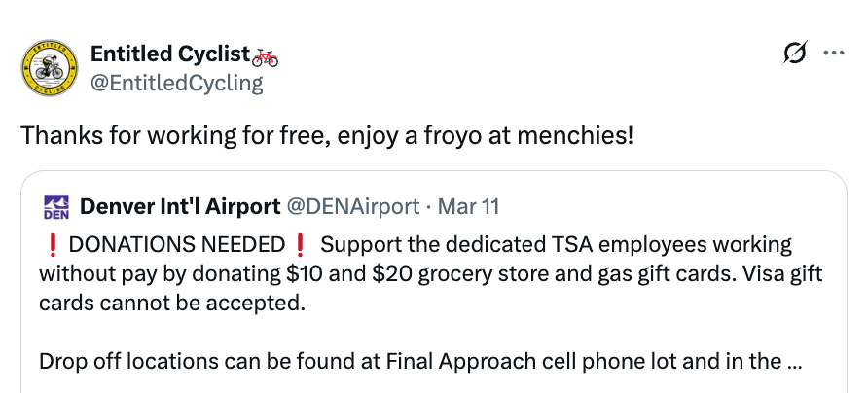Click the '$10 and $20 grocery store' text
The width and height of the screenshot is (868, 393).
[x=480, y=273]
